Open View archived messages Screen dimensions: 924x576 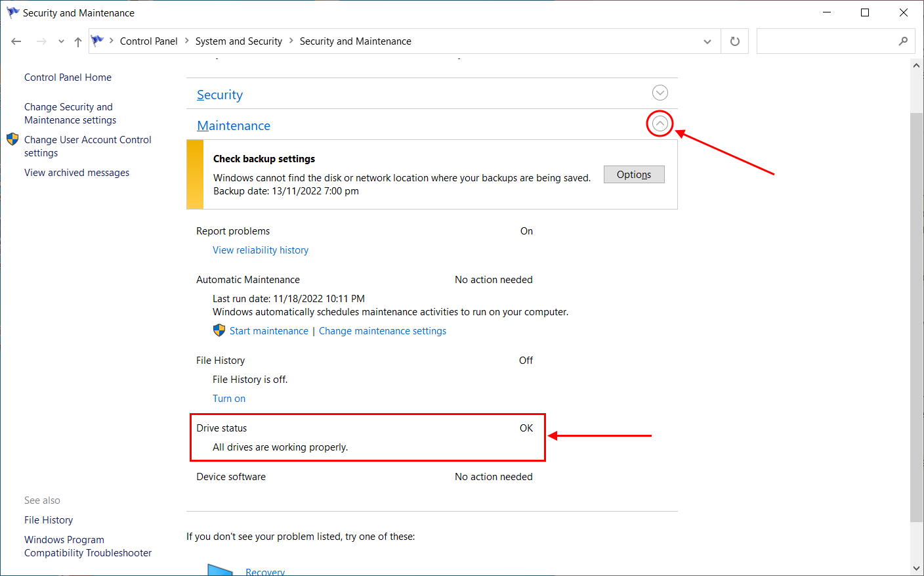[x=77, y=173]
